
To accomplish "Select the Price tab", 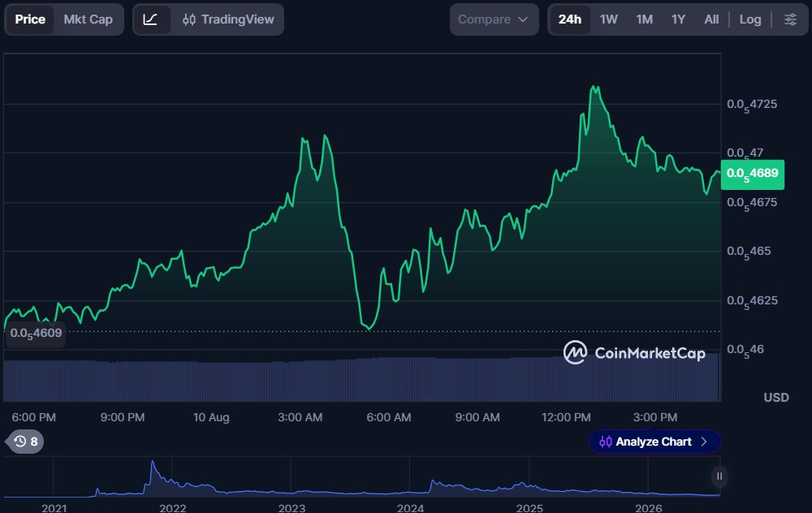I will click(x=30, y=19).
